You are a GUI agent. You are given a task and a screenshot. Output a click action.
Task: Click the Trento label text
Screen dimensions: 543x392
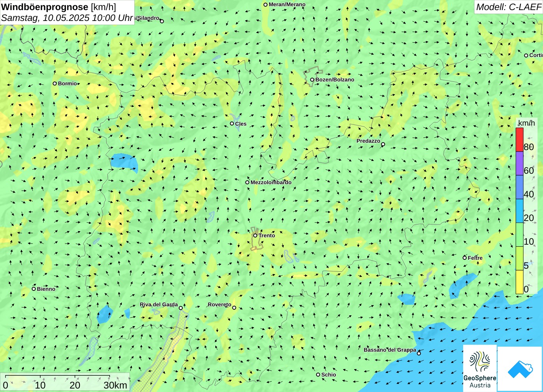click(x=267, y=235)
